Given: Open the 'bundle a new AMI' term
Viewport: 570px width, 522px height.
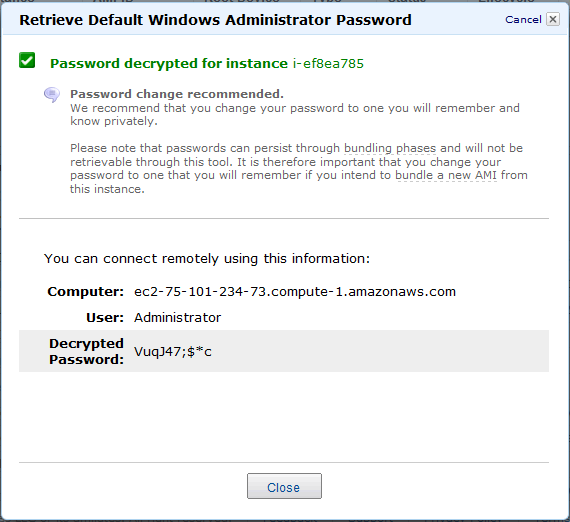Looking at the screenshot, I should tap(446, 175).
